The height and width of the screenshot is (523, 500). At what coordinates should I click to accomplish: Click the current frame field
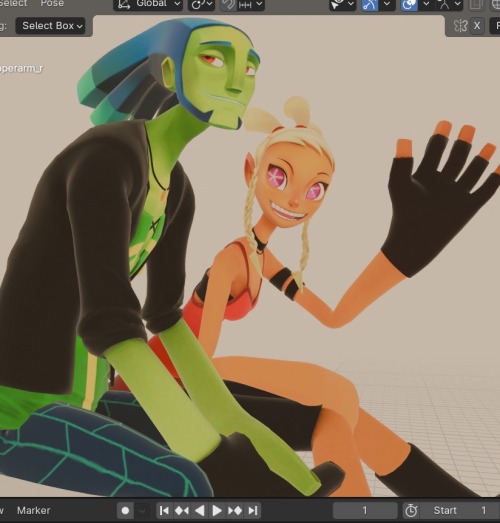(365, 511)
